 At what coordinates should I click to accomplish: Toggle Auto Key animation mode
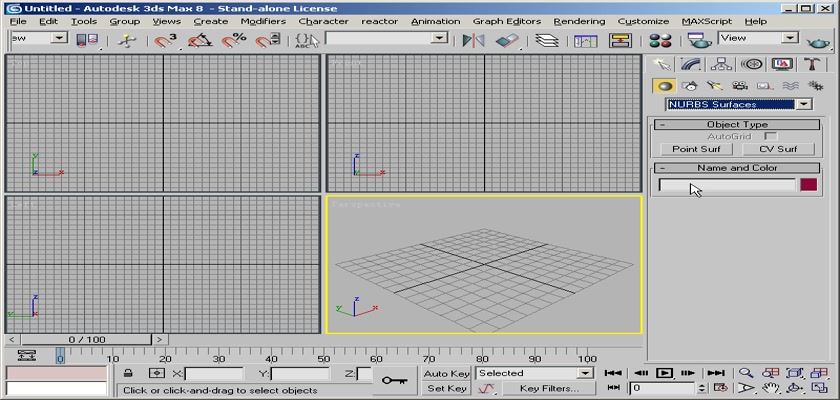(x=446, y=373)
